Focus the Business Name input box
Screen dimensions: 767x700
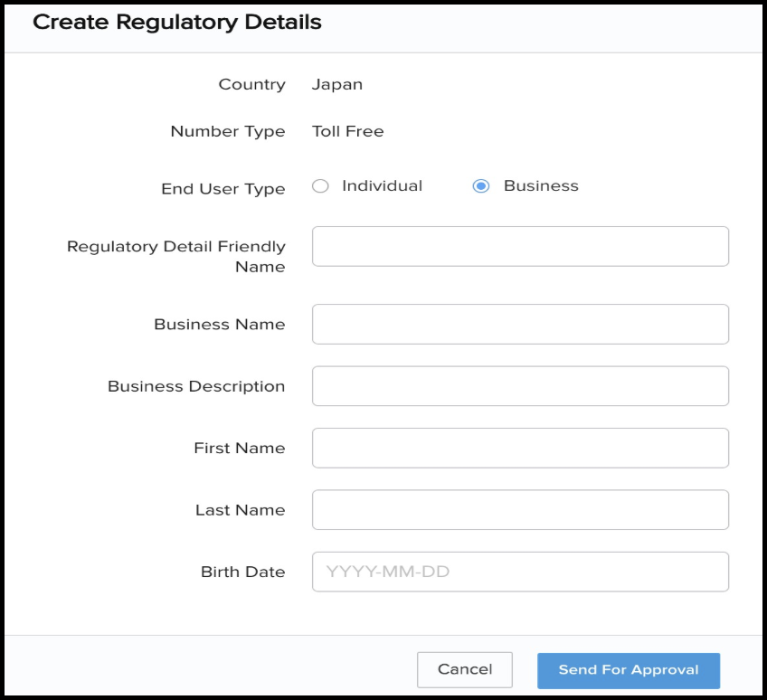(x=520, y=324)
